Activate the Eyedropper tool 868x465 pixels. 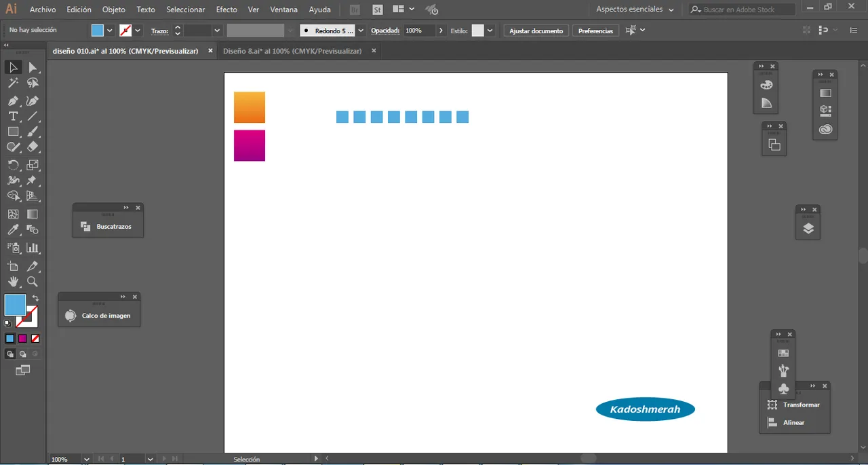[13, 231]
